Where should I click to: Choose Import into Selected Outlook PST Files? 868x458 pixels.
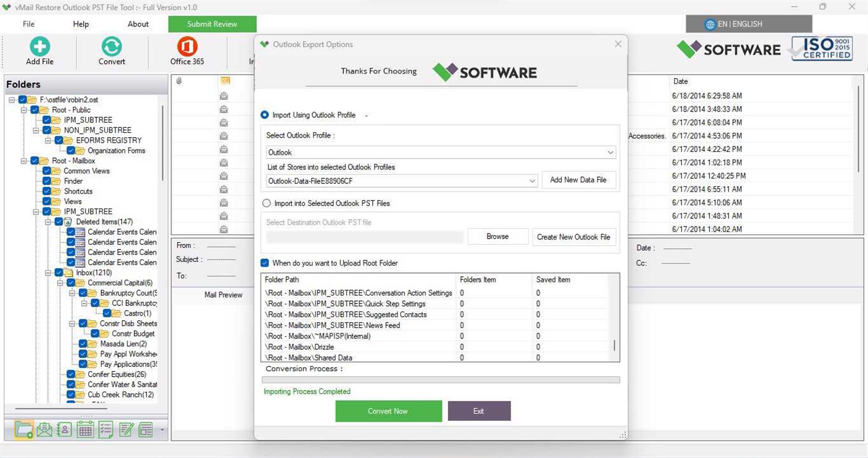point(267,203)
